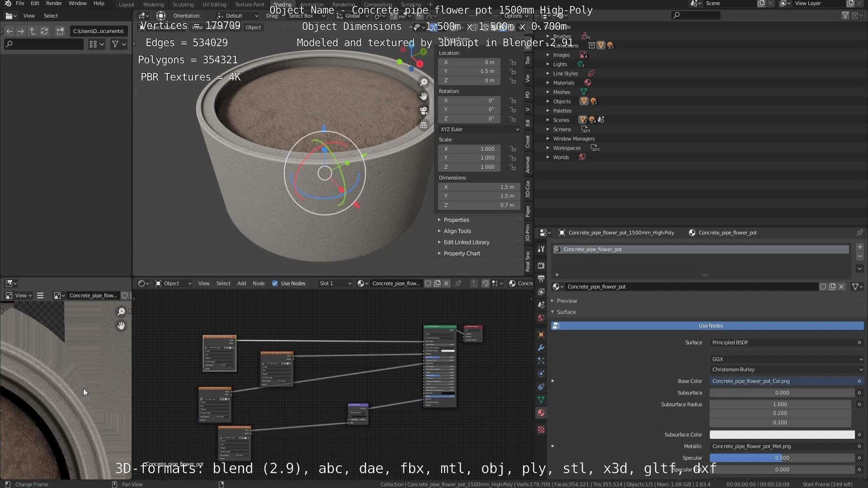868x488 pixels.
Task: Open the Material properties tab
Action: point(541,413)
